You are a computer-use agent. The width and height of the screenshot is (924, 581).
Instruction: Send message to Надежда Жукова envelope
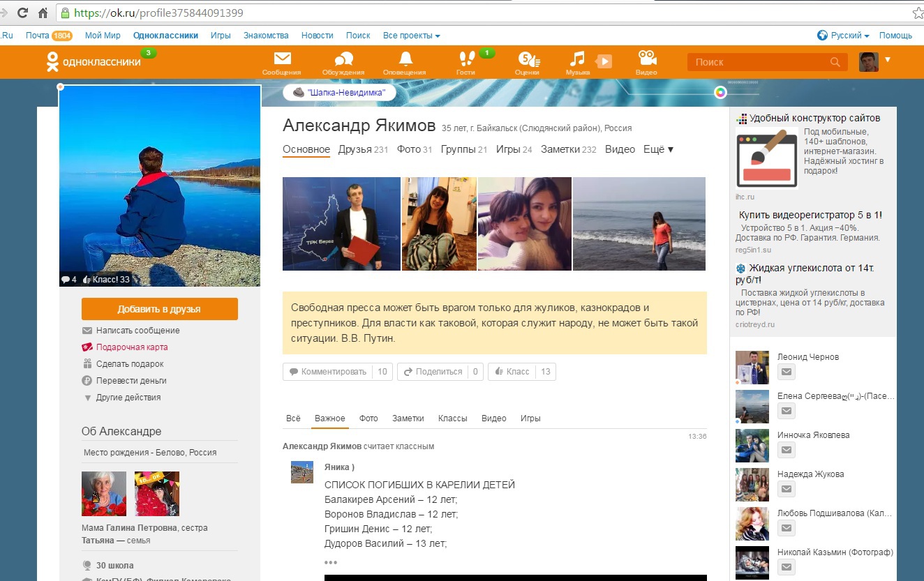[787, 490]
